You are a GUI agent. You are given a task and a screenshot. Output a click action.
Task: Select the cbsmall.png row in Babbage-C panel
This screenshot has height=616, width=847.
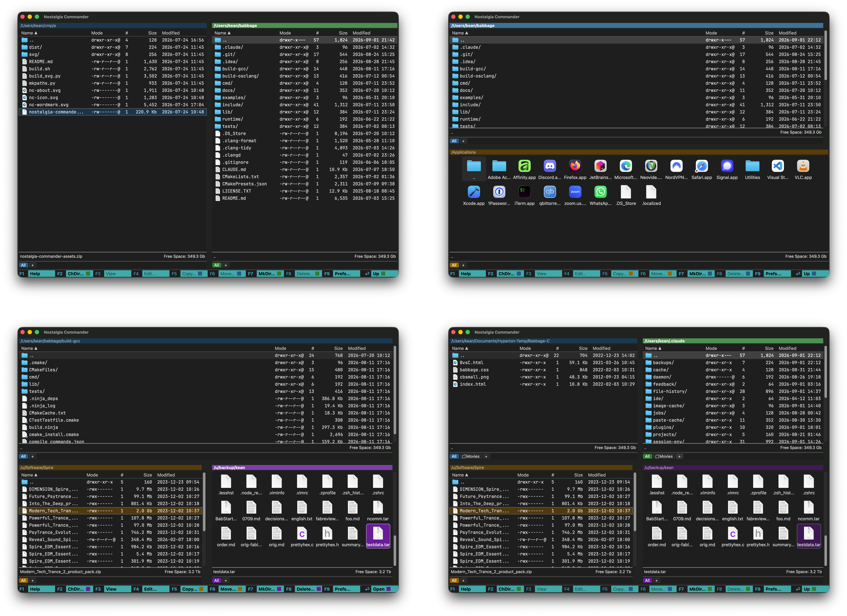point(544,377)
